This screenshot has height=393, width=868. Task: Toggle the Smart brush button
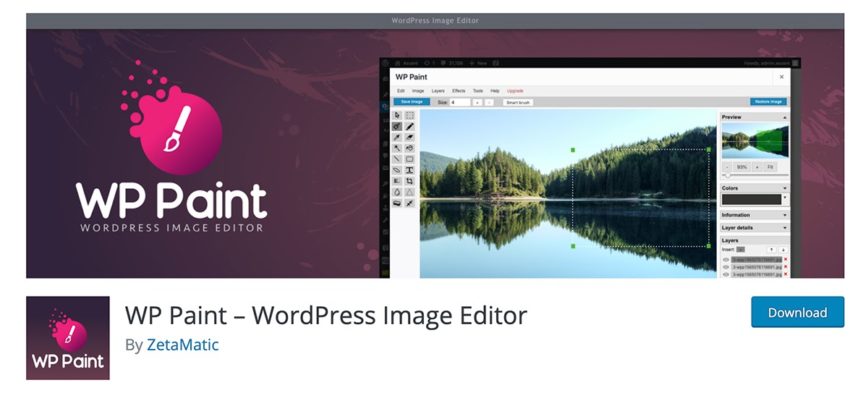pyautogui.click(x=518, y=103)
